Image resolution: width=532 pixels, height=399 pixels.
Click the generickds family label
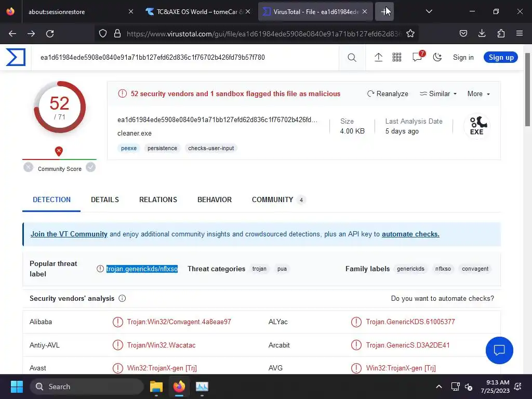coord(410,269)
